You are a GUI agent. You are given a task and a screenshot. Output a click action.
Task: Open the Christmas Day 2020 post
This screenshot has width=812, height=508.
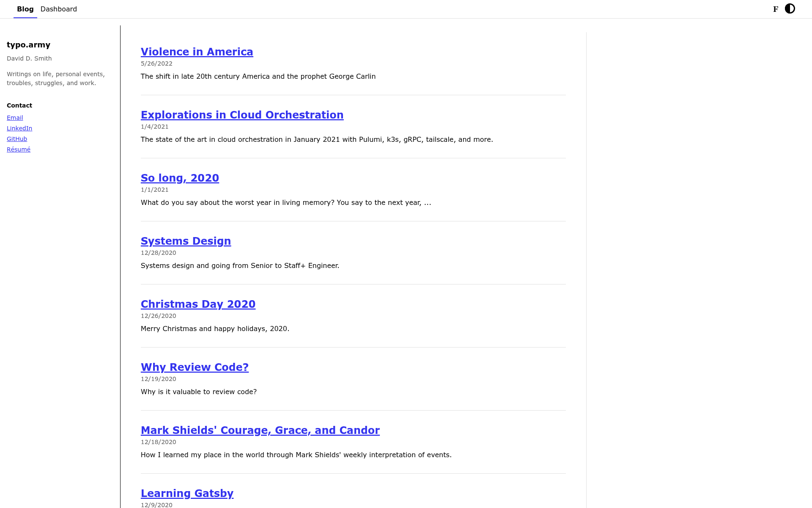198,304
